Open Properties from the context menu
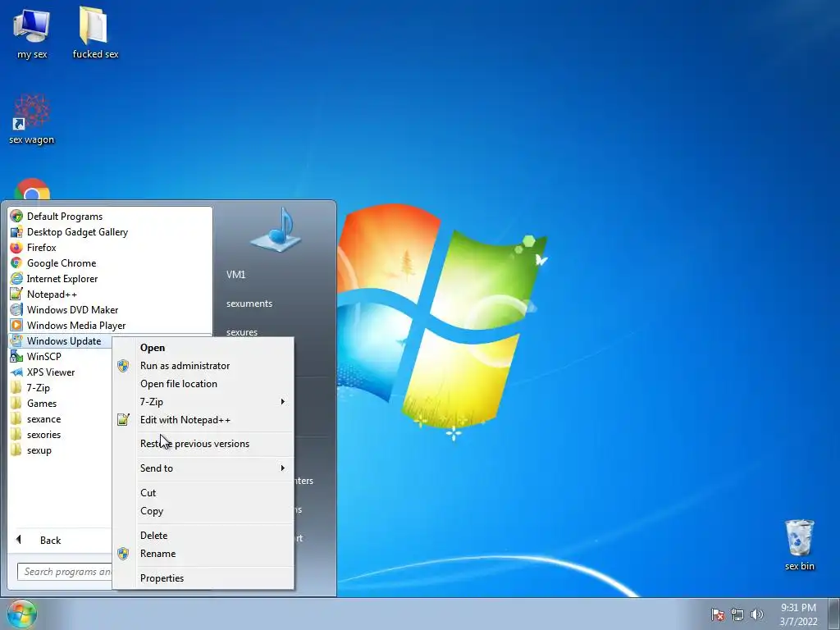 click(203, 578)
